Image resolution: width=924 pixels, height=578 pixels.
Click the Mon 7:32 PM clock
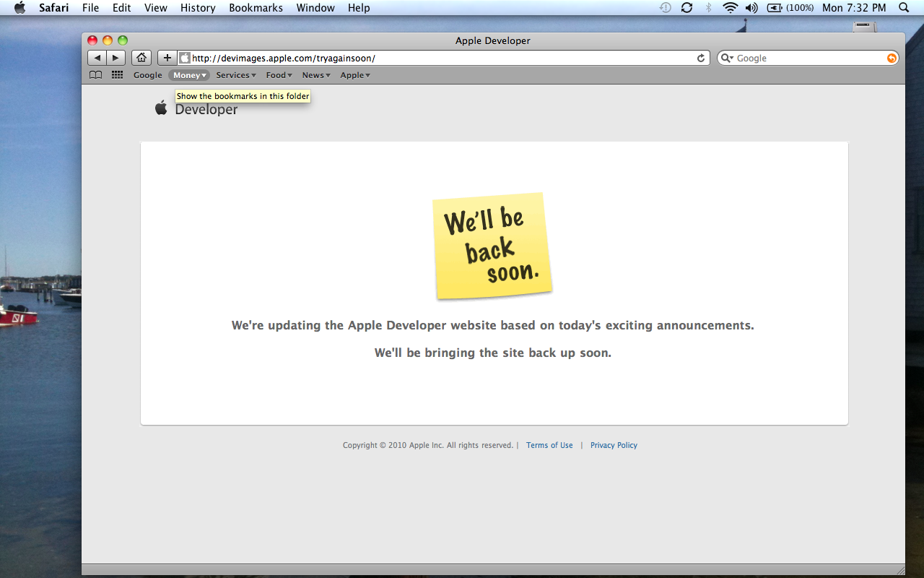click(854, 7)
